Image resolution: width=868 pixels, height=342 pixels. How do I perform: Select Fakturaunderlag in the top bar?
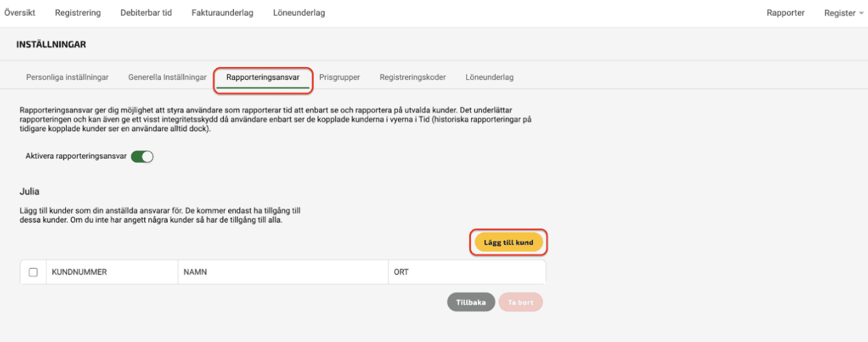(223, 13)
